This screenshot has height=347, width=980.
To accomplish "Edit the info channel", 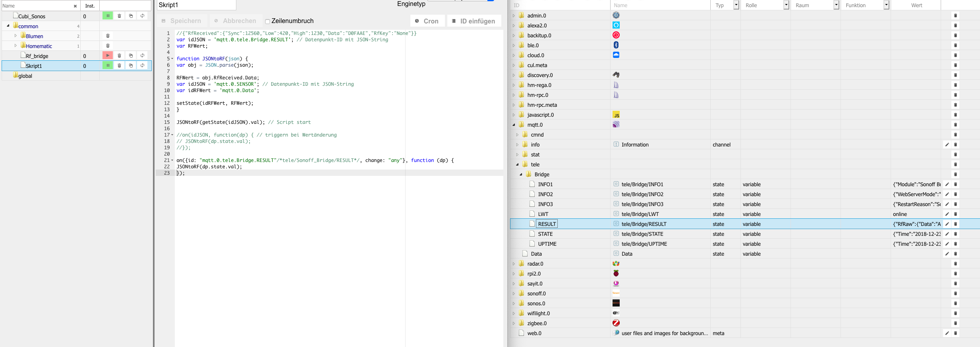I will (x=947, y=145).
